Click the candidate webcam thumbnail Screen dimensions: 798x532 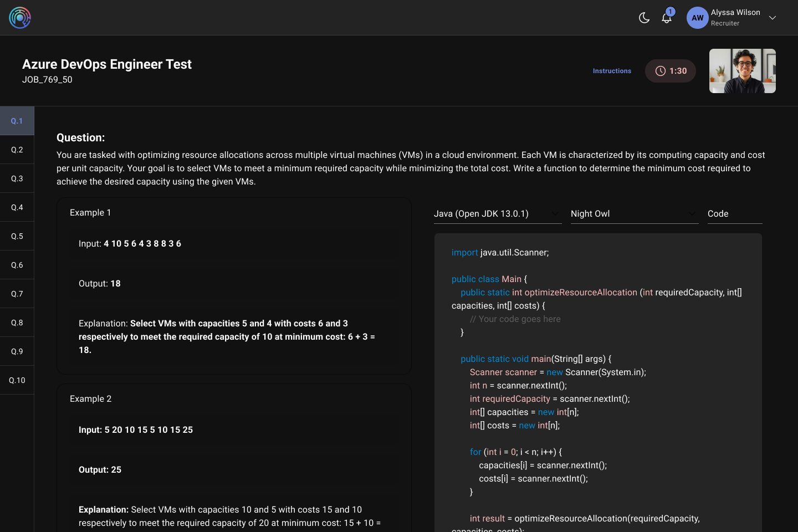point(742,71)
